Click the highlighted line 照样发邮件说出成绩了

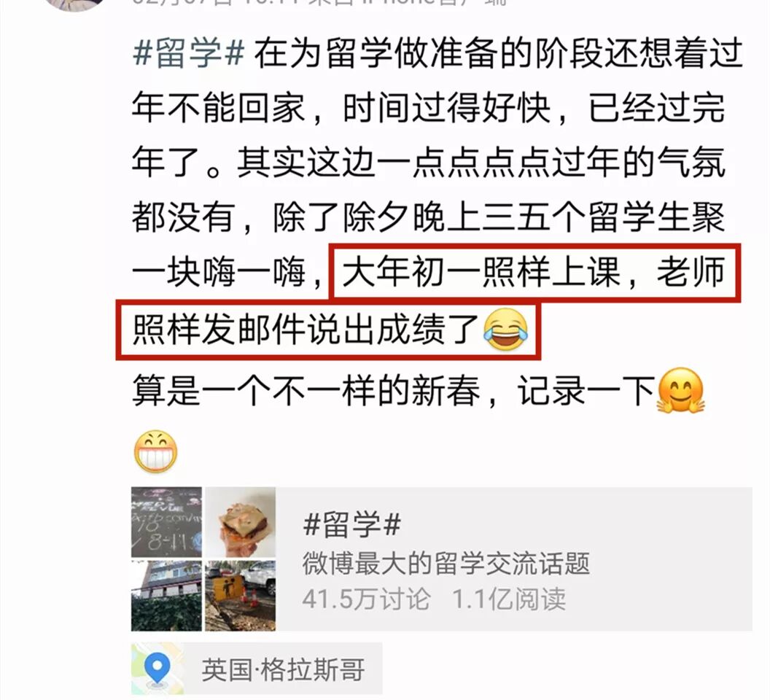(306, 329)
